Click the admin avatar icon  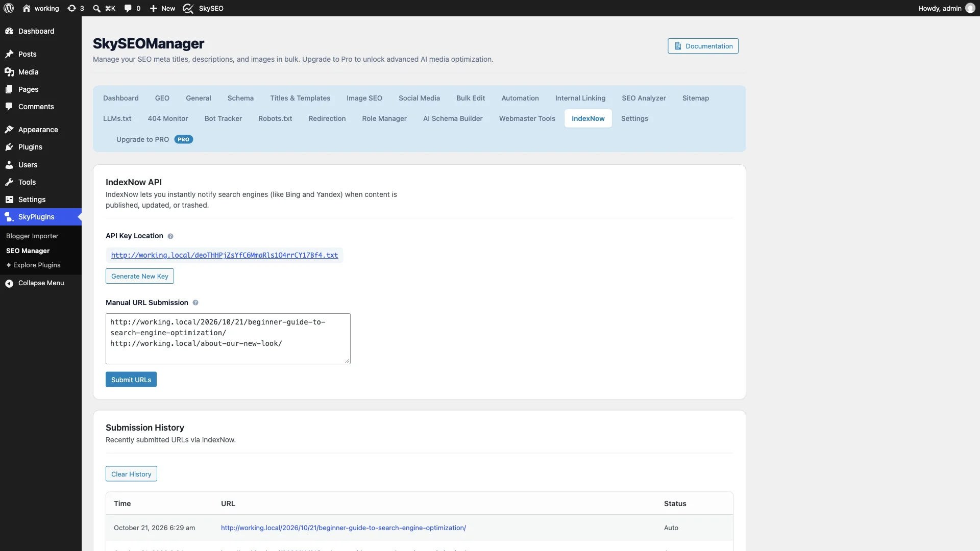(x=970, y=8)
